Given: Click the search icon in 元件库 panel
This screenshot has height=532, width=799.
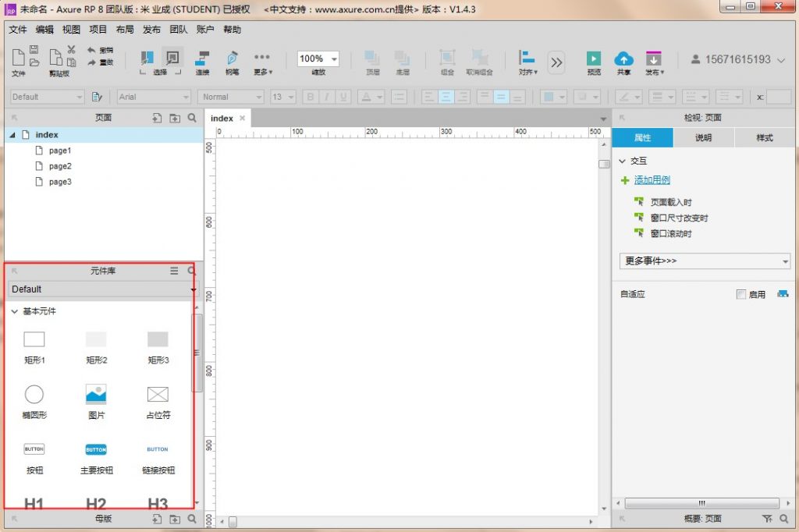Looking at the screenshot, I should click(x=192, y=271).
